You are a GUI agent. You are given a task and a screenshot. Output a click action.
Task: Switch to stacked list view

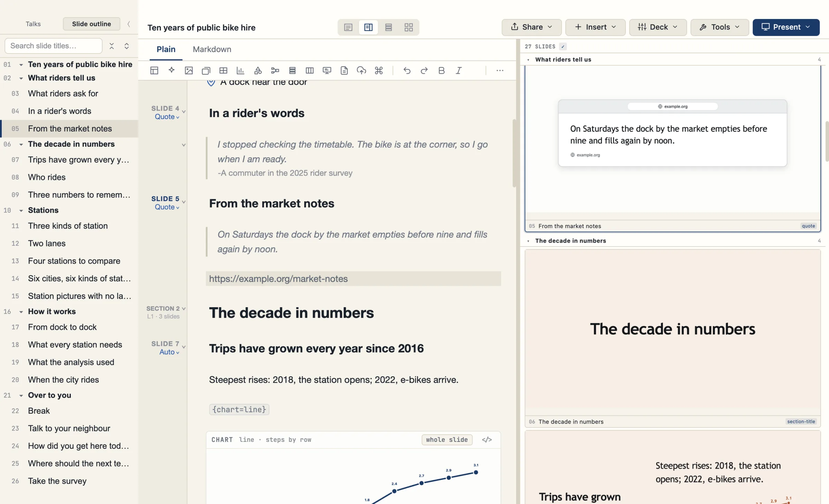(389, 27)
